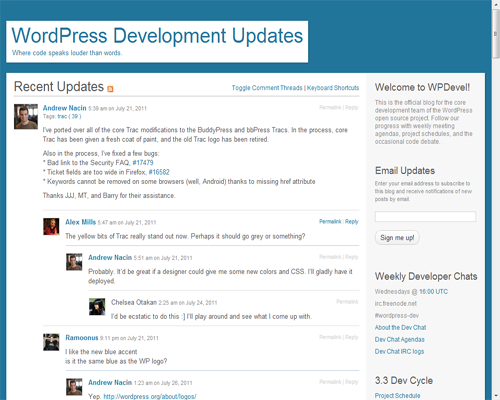Screen dimensions: 500x400
Task: Open Andrew Nacin name on 5:51 am reply
Action: tap(110, 257)
